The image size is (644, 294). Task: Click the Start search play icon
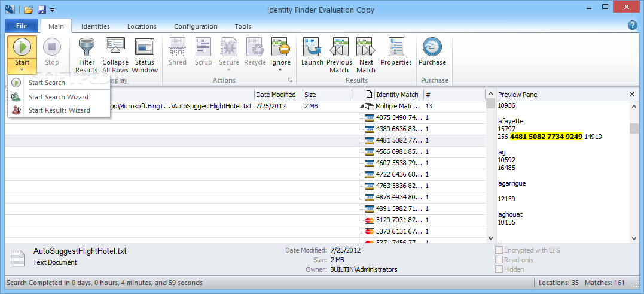[22, 47]
